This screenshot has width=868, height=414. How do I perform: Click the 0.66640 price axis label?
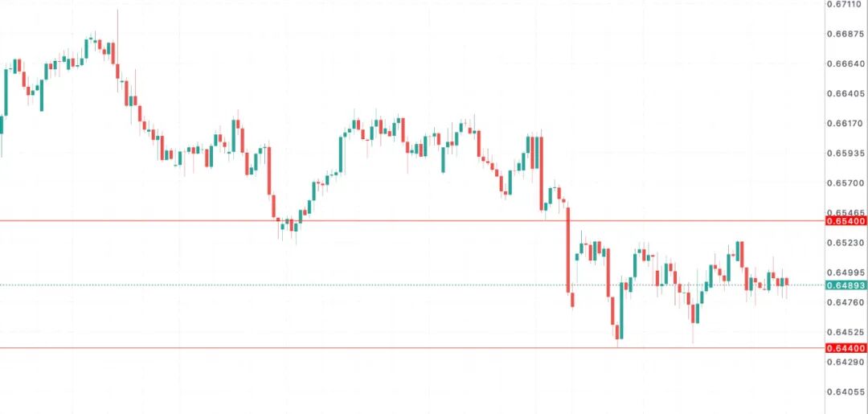(x=845, y=64)
